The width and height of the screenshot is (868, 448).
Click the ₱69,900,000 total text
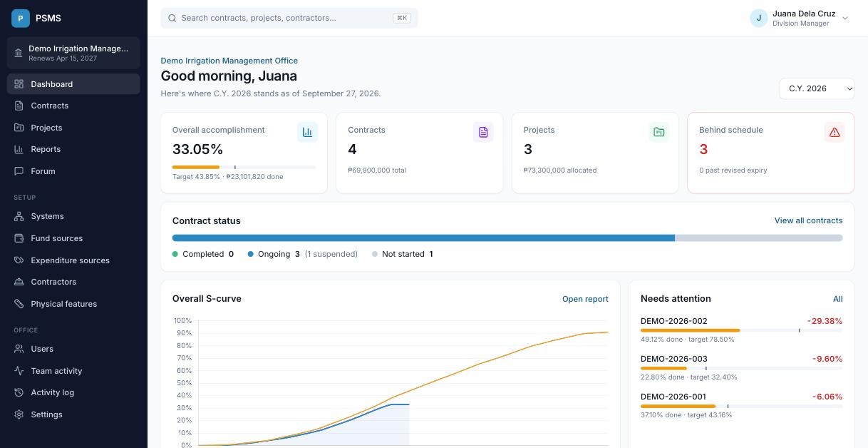(377, 170)
